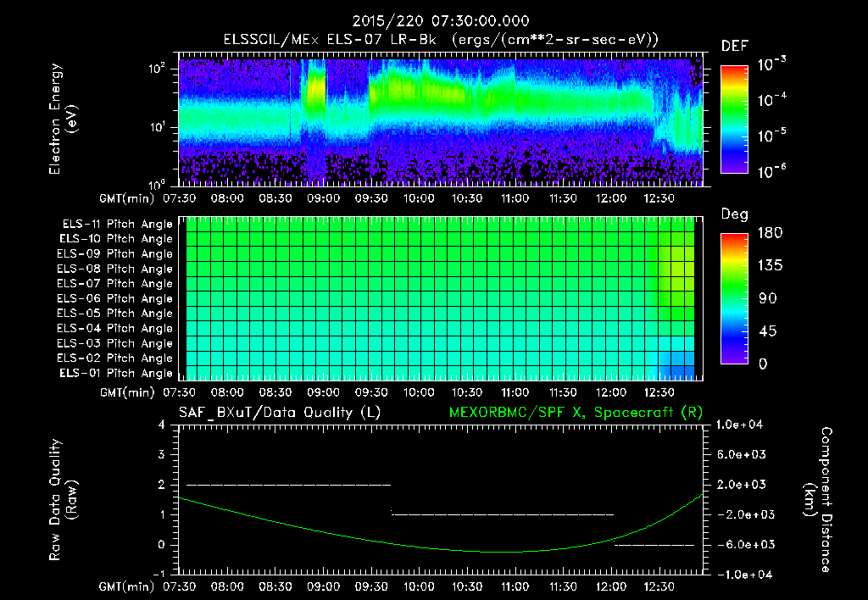Screen dimensions: 868x600
Task: Click the Deg colorbar label
Action: 735,214
